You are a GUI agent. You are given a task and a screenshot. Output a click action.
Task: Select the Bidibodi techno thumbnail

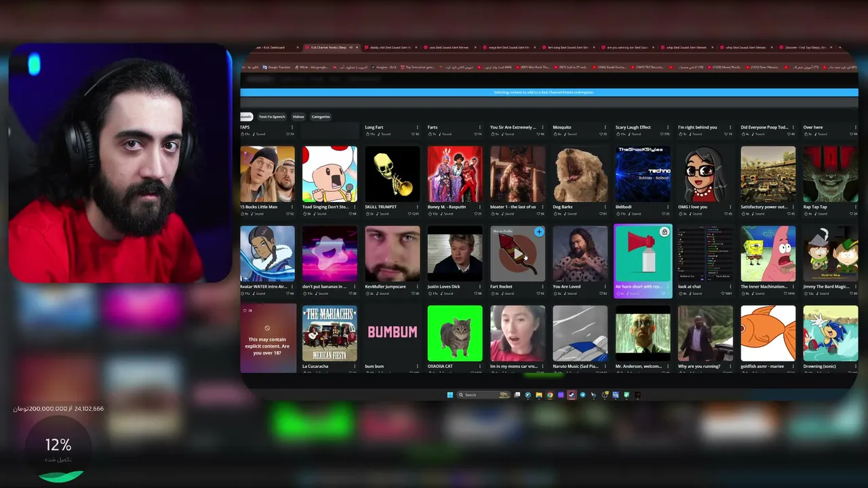point(643,174)
